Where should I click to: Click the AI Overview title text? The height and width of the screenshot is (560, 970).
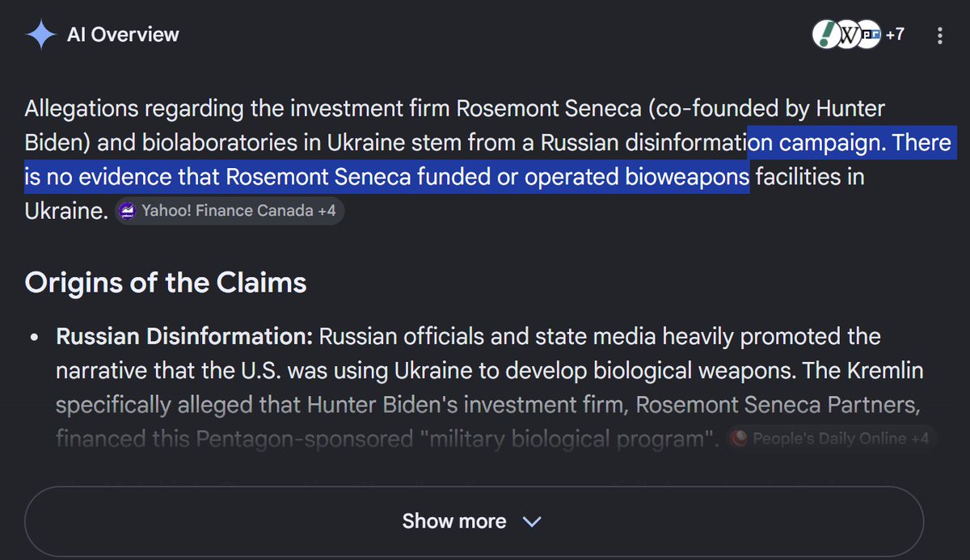(124, 35)
